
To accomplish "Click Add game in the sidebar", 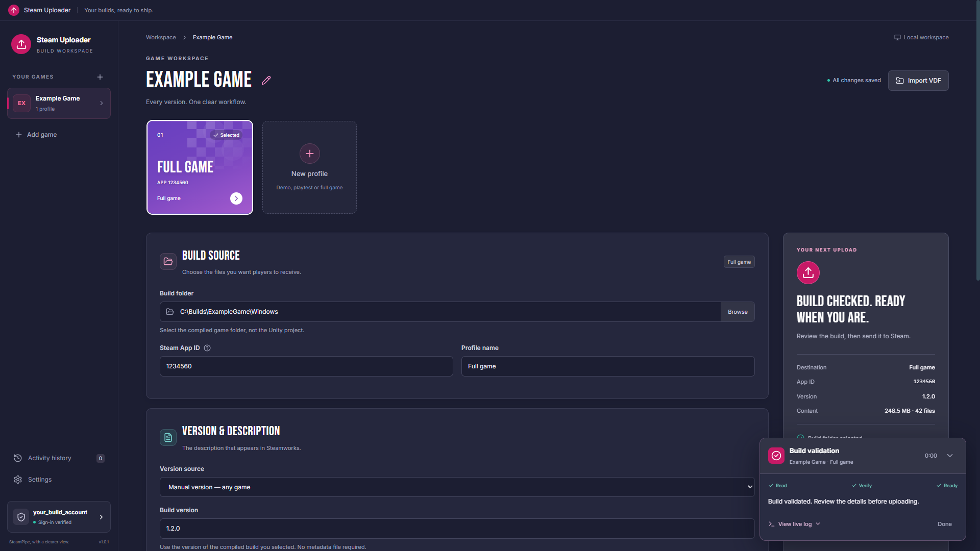I will pyautogui.click(x=36, y=135).
